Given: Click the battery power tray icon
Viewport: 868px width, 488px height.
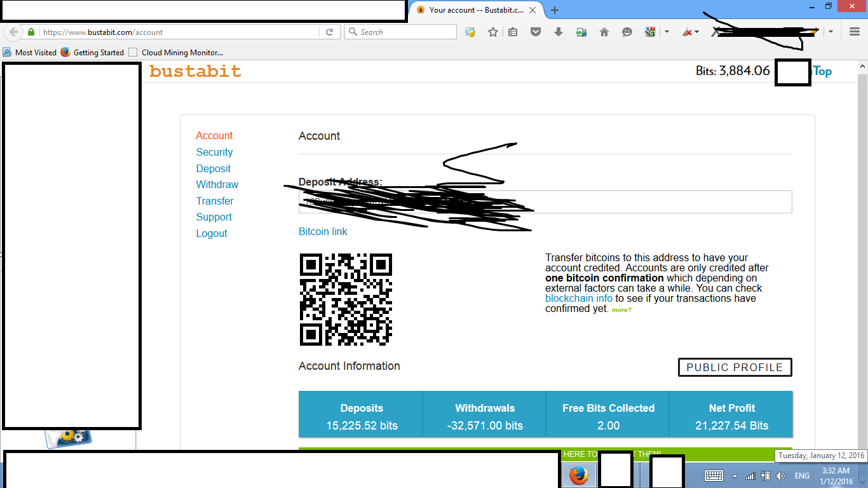Looking at the screenshot, I should click(766, 476).
